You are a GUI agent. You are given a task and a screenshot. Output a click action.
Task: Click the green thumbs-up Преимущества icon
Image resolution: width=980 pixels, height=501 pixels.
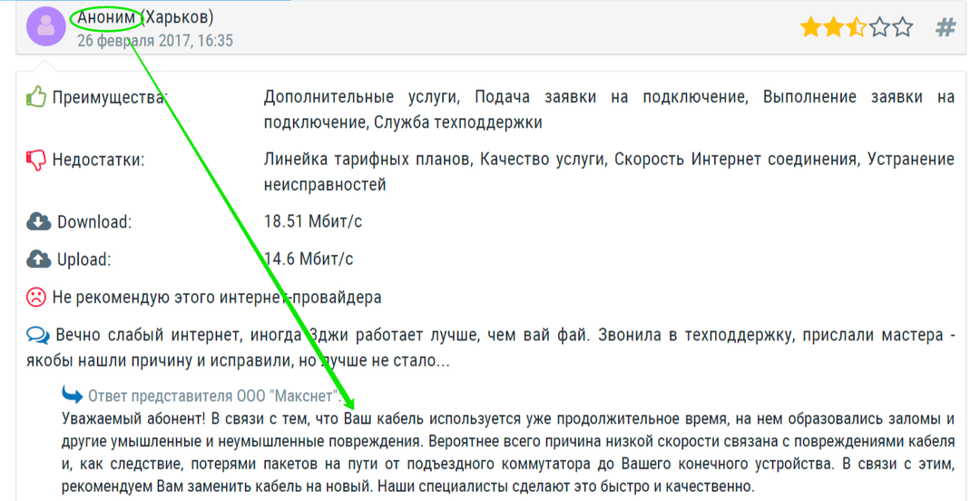point(36,97)
